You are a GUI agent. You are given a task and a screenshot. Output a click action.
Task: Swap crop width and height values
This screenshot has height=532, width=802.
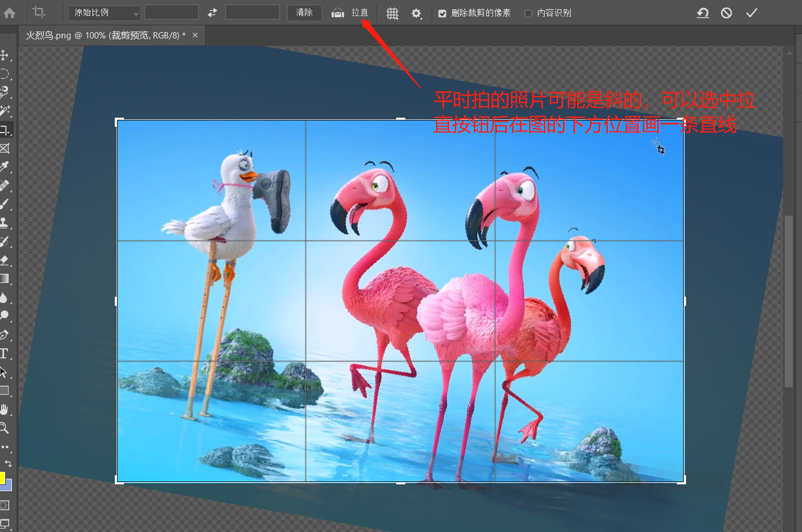pos(212,13)
